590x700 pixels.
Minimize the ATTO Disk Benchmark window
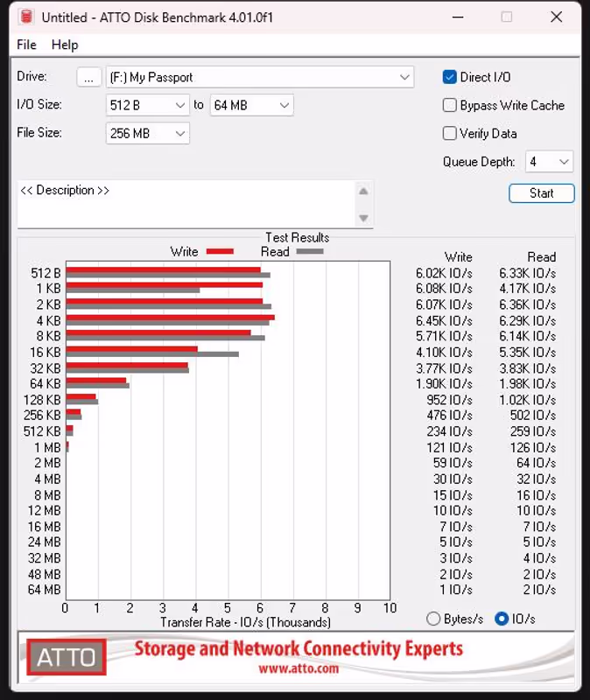[x=457, y=17]
